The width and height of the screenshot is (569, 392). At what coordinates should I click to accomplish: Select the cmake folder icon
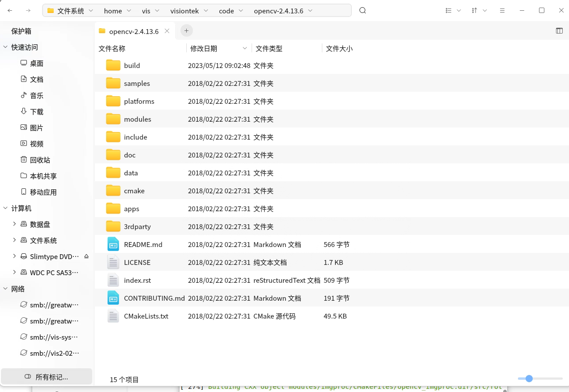click(113, 191)
